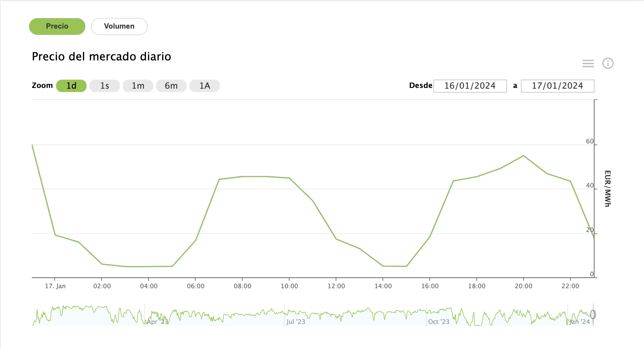
Task: Open the end date field 17/01/2024
Action: (557, 86)
